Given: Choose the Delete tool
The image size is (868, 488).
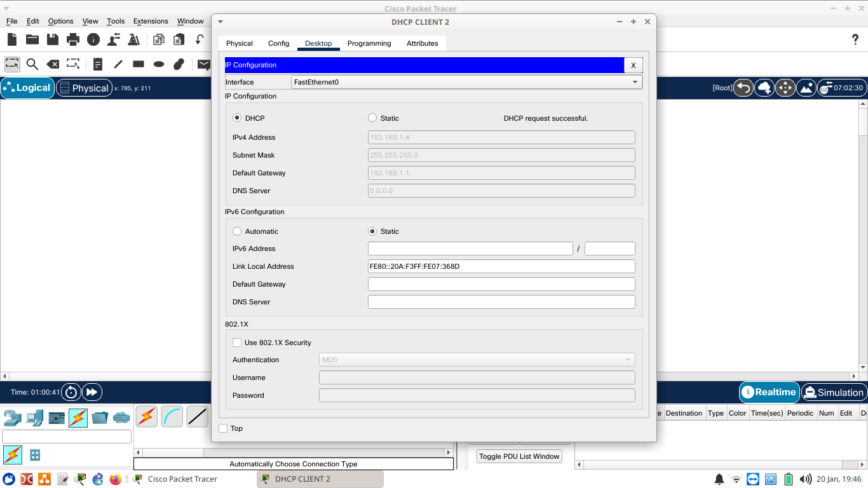Looking at the screenshot, I should point(53,64).
